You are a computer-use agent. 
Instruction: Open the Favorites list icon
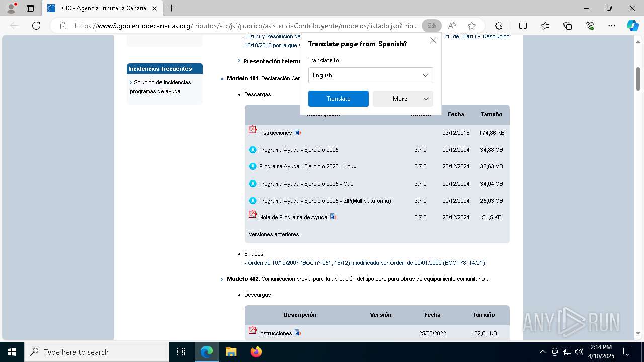click(545, 26)
